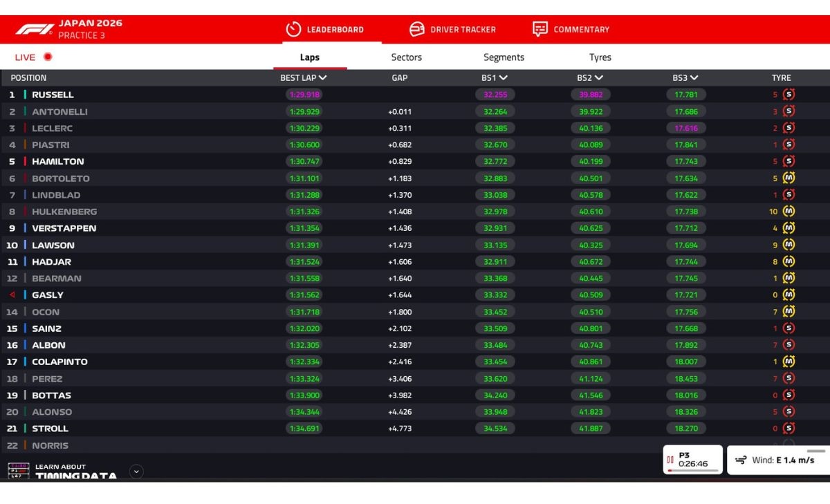Open the Segments view
This screenshot has height=504, width=830.
point(504,57)
